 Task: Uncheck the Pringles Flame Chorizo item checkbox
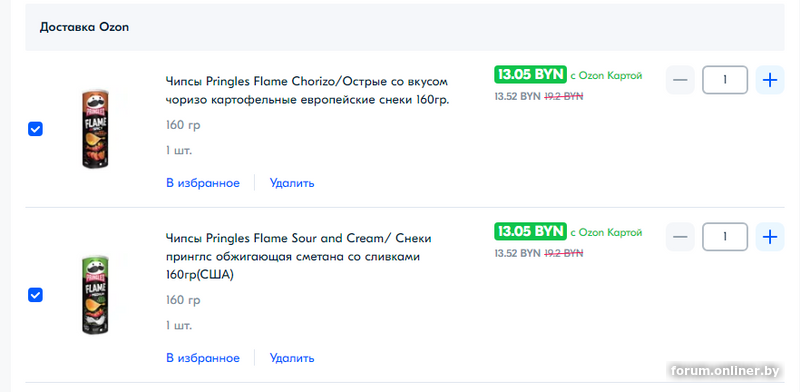pyautogui.click(x=35, y=129)
